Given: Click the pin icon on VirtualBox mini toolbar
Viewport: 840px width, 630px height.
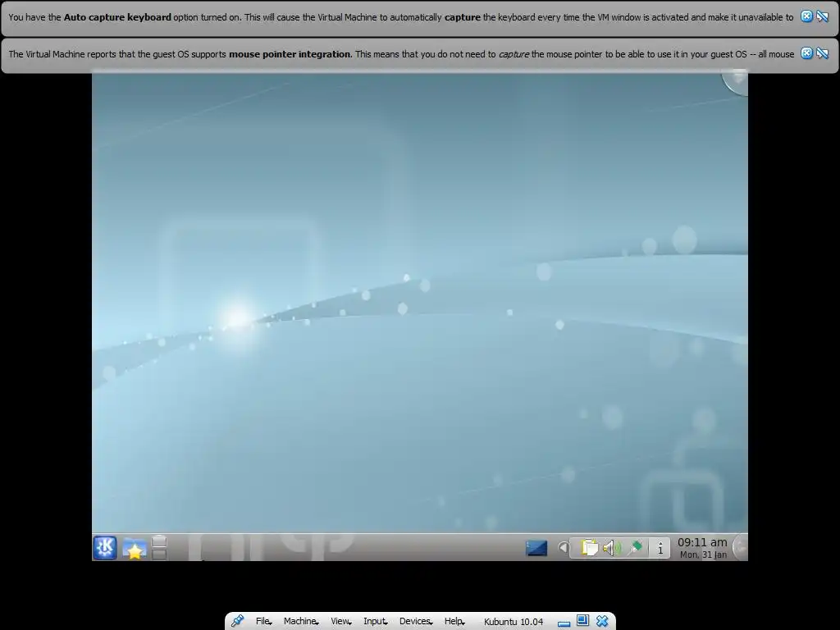Looking at the screenshot, I should (237, 621).
